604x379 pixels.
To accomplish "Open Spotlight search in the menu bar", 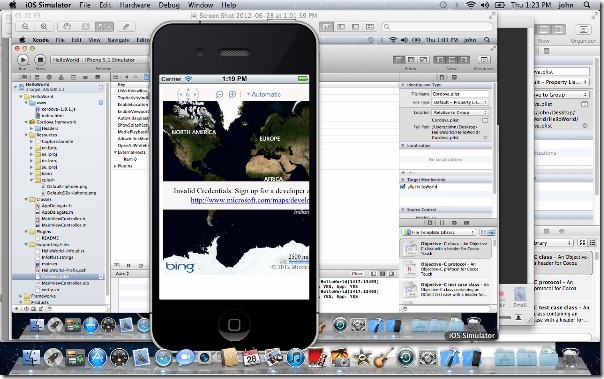I will pyautogui.click(x=587, y=5).
